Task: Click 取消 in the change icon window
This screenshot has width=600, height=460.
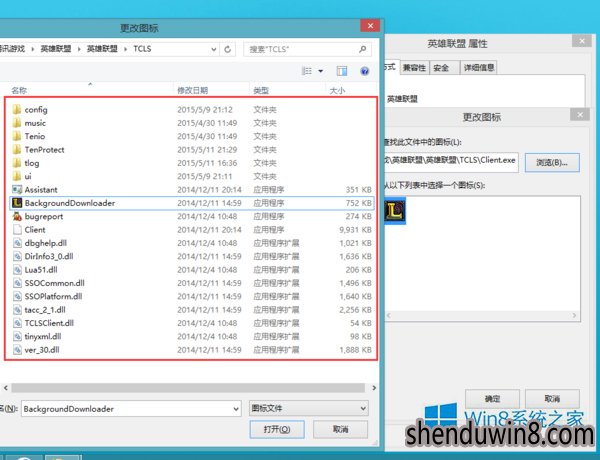Action: (552, 399)
